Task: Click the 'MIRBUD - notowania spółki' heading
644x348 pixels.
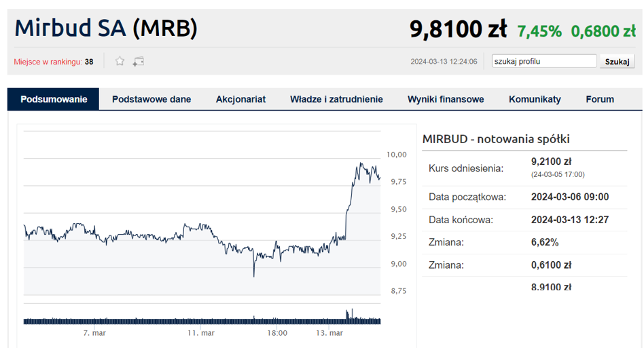Action: (x=496, y=139)
